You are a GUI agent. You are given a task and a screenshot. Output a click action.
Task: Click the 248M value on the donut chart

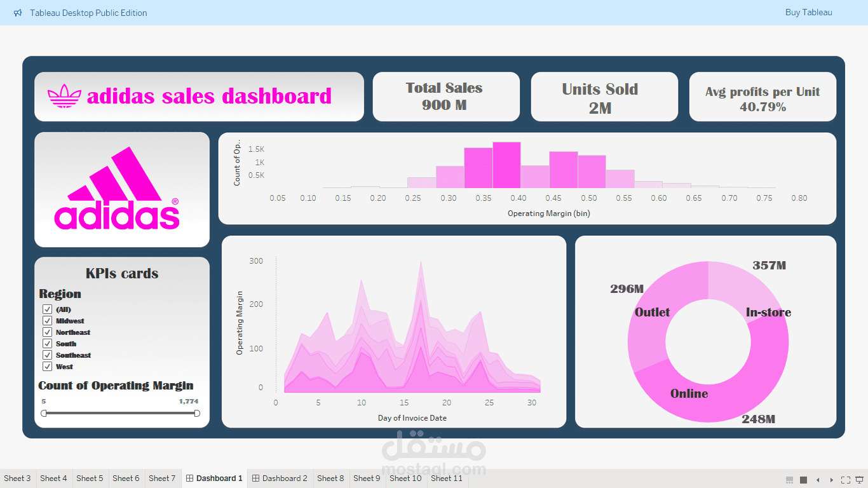pyautogui.click(x=759, y=419)
